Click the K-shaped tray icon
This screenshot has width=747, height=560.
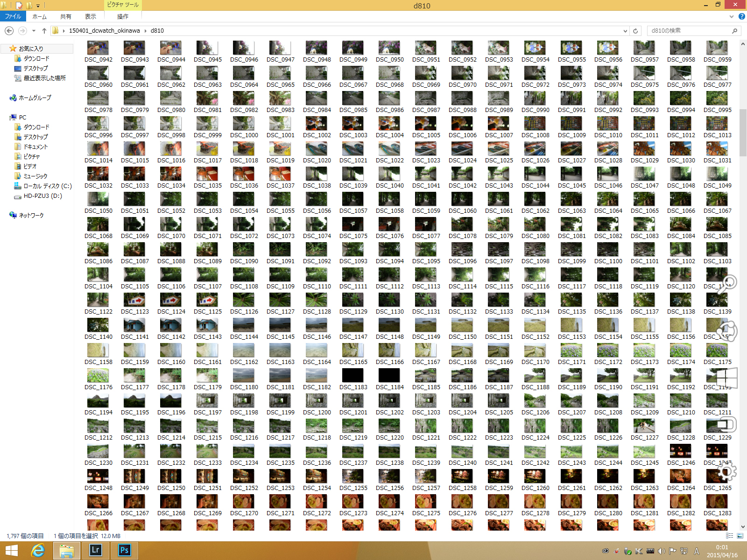click(x=639, y=551)
